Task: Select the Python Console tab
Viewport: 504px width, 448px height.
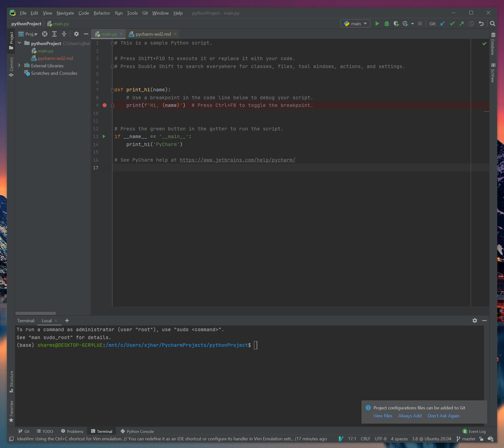Action: [x=137, y=431]
